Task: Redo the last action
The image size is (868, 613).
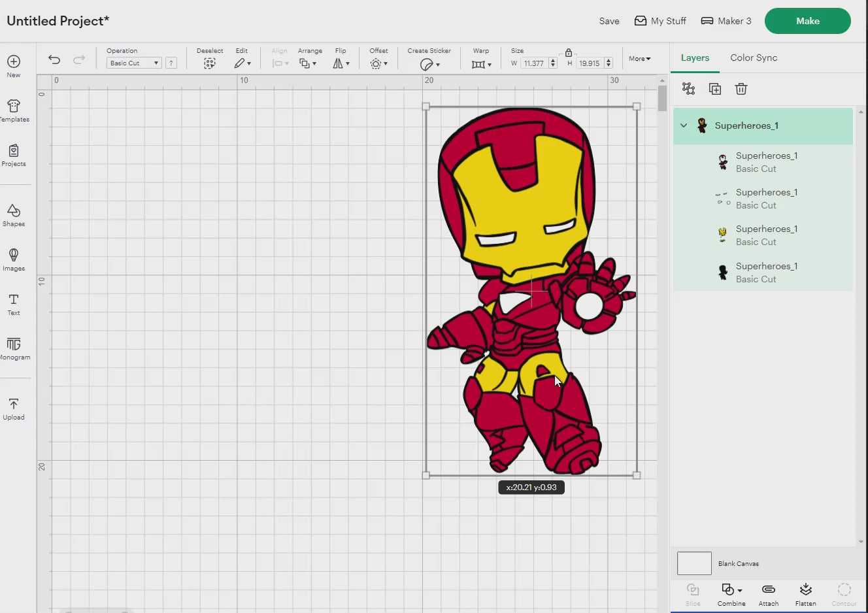Action: click(79, 59)
